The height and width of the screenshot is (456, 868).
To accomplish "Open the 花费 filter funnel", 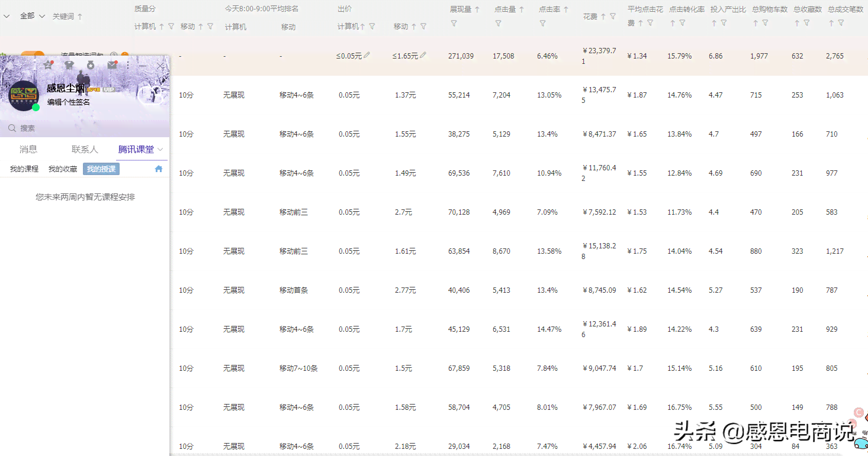I will click(x=613, y=17).
